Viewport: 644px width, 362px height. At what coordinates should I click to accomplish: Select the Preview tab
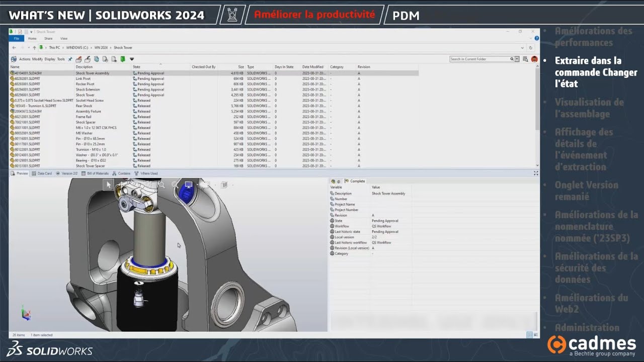(x=20, y=173)
